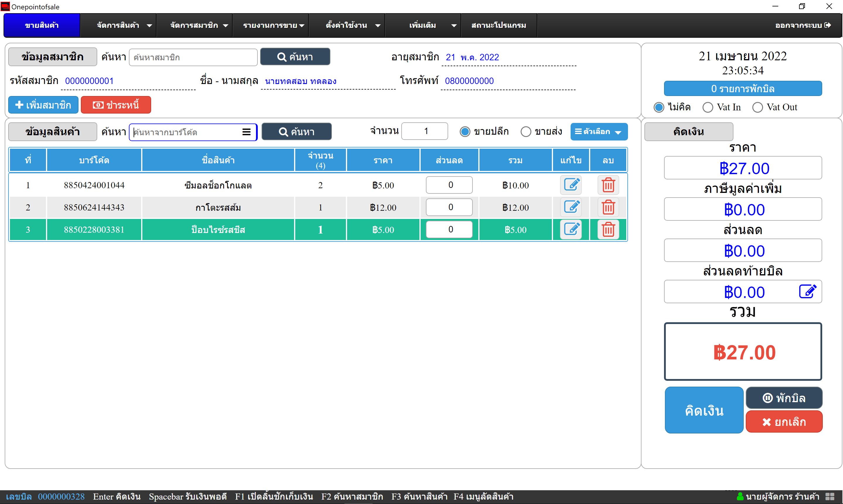This screenshot has height=504, width=843.
Task: Edit the highlighted ป็อบไรซ์รสชีส row
Action: point(571,229)
